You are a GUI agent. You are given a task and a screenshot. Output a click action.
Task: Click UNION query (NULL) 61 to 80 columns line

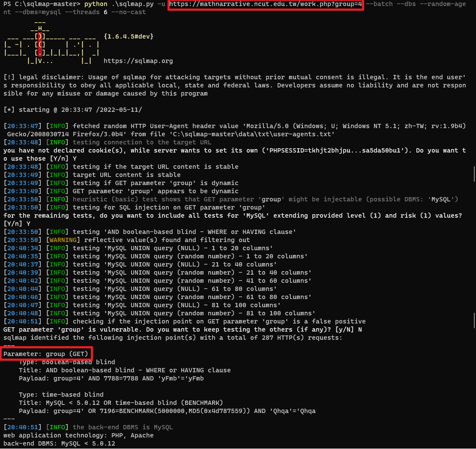(x=140, y=289)
